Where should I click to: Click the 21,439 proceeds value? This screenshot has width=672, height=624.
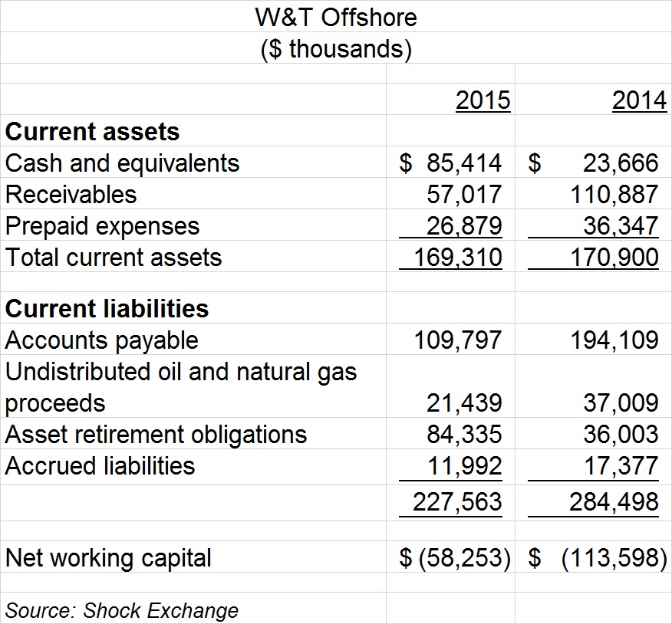pyautogui.click(x=463, y=403)
